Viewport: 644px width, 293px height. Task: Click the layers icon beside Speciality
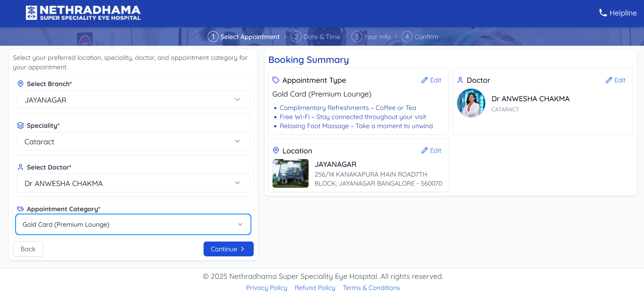21,125
